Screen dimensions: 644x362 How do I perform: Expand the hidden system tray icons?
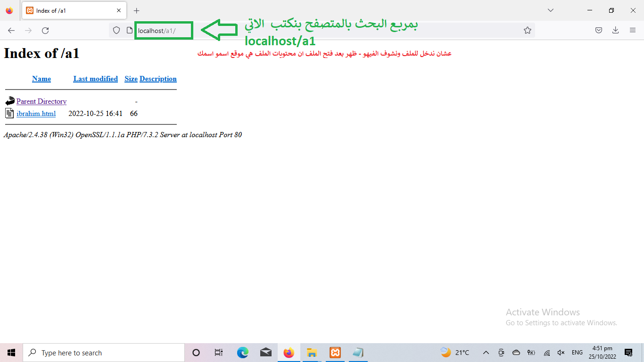coord(486,353)
